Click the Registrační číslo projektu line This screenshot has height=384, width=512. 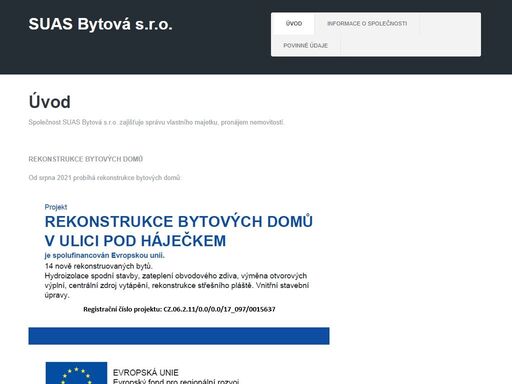point(179,309)
